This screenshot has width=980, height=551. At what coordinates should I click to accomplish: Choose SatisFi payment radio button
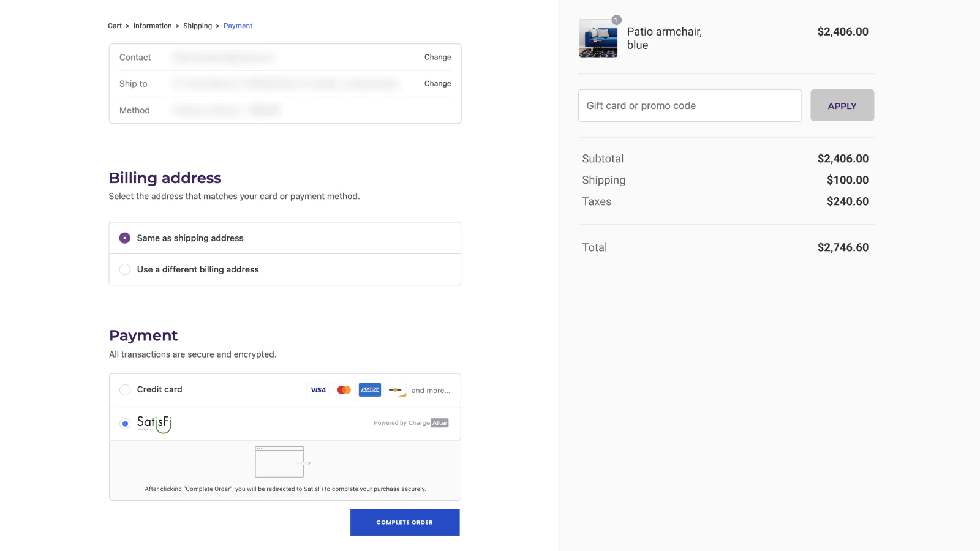click(x=125, y=424)
